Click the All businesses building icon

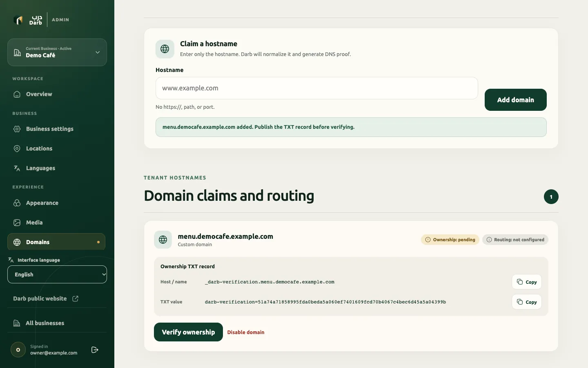point(17,323)
